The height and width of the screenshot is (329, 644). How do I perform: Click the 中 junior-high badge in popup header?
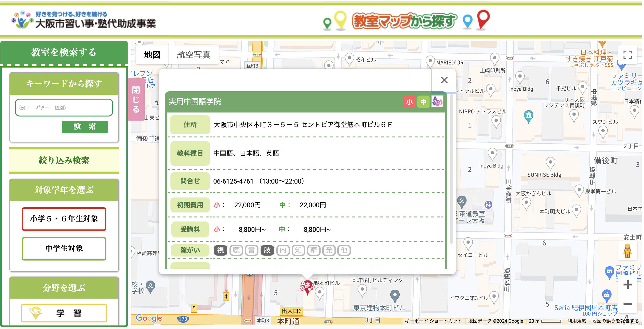pos(423,102)
